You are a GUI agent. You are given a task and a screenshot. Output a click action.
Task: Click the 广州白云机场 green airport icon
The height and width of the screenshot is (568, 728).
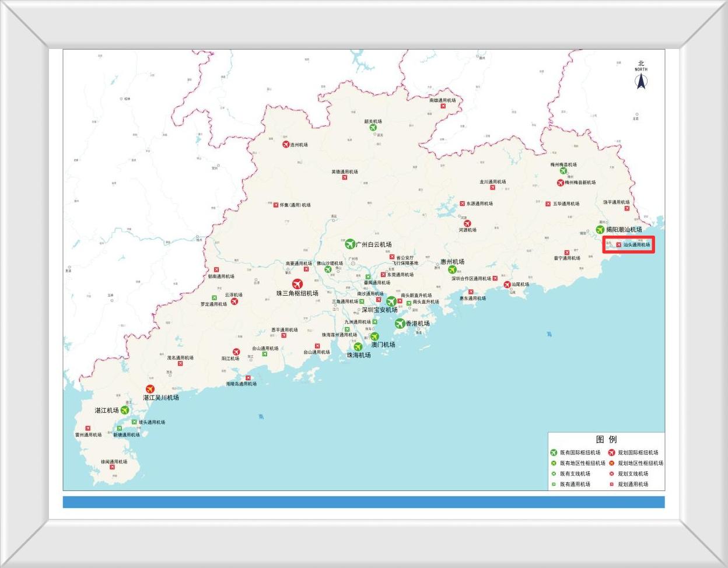tap(350, 244)
